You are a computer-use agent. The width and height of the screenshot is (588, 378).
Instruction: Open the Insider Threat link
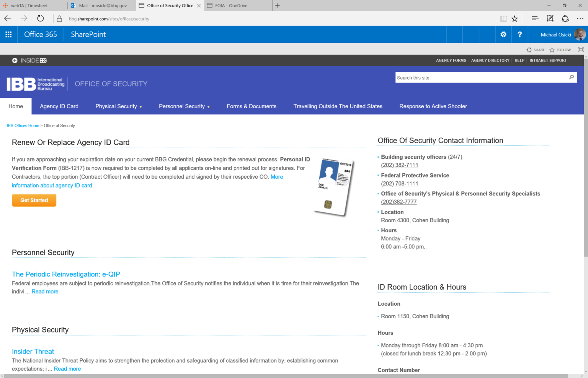point(33,352)
